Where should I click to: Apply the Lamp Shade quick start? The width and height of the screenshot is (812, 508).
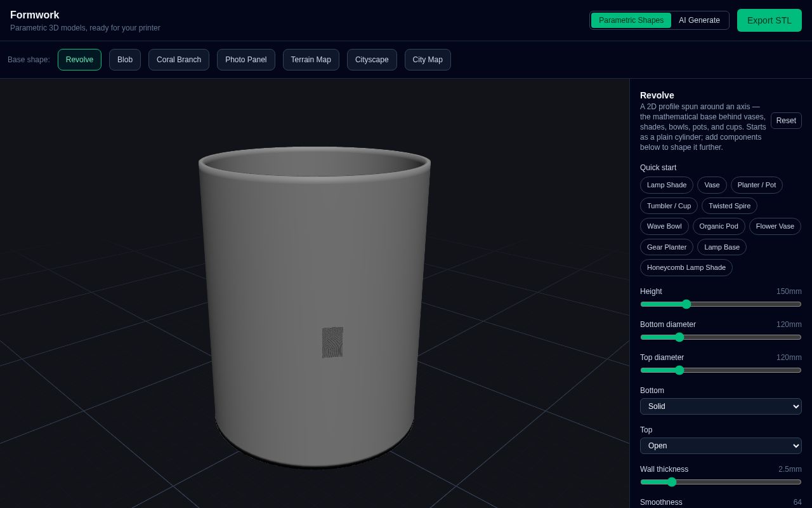click(667, 185)
